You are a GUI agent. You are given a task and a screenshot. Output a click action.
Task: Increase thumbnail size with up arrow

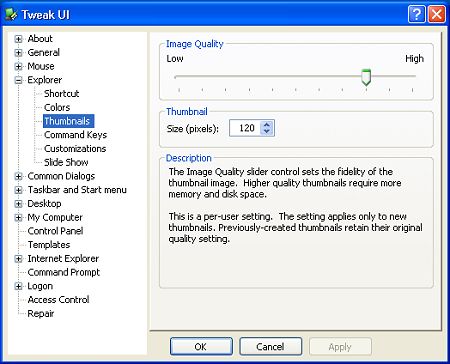pyautogui.click(x=267, y=125)
